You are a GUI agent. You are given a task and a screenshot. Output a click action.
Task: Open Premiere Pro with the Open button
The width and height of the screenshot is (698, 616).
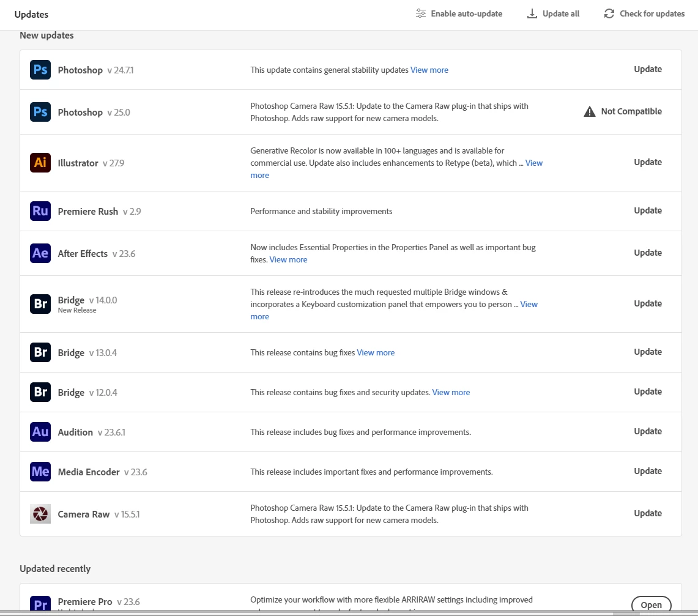click(652, 604)
